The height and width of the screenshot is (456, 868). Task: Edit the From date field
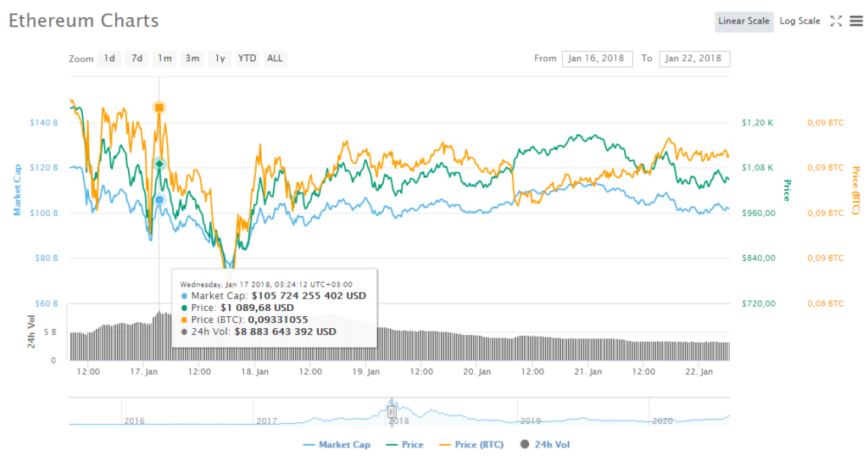[x=598, y=58]
